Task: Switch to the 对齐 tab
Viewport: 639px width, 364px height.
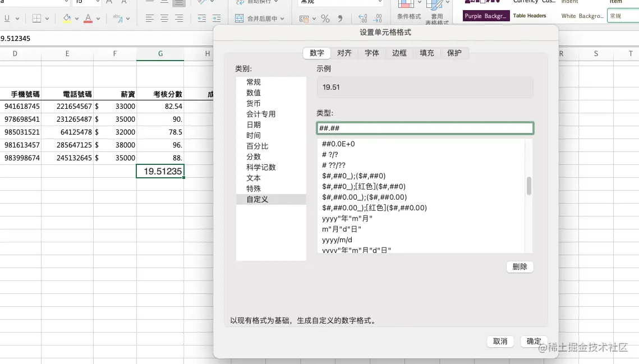Action: 344,53
